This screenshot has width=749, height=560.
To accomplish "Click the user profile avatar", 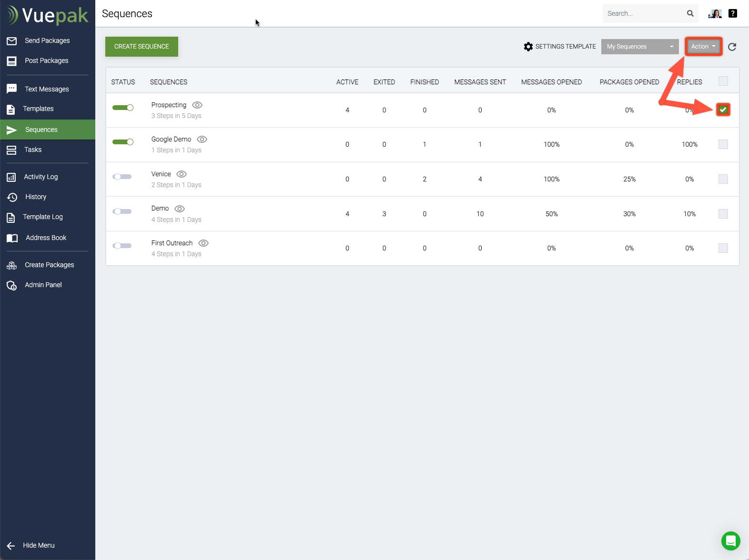I will (715, 13).
